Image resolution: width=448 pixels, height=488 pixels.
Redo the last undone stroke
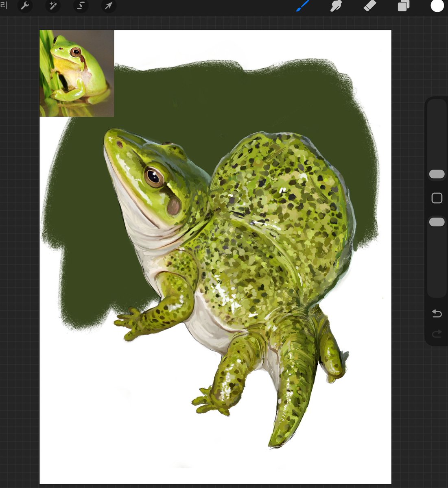tap(437, 334)
